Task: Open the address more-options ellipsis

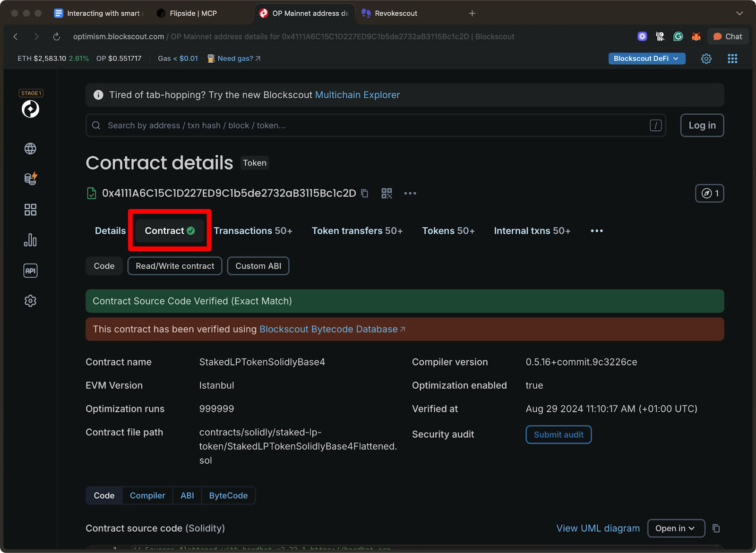Action: [410, 193]
